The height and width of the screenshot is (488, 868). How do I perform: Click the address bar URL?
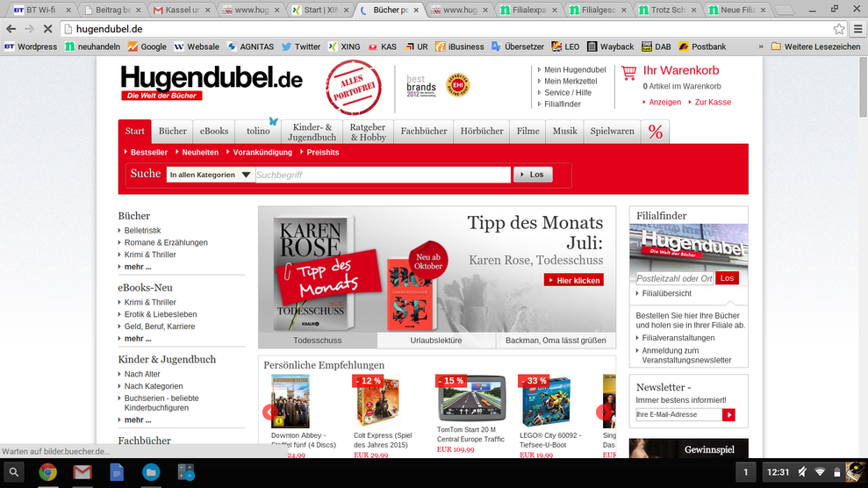[109, 29]
